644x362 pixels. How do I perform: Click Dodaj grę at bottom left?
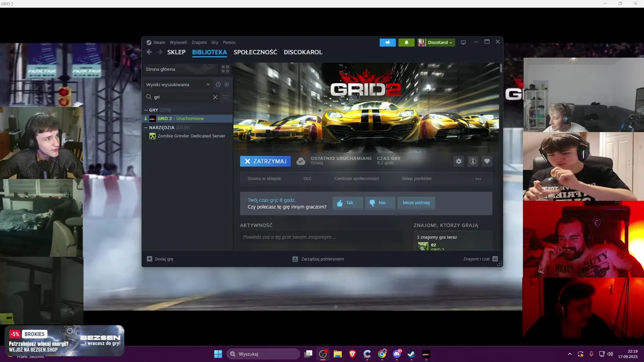(x=160, y=259)
